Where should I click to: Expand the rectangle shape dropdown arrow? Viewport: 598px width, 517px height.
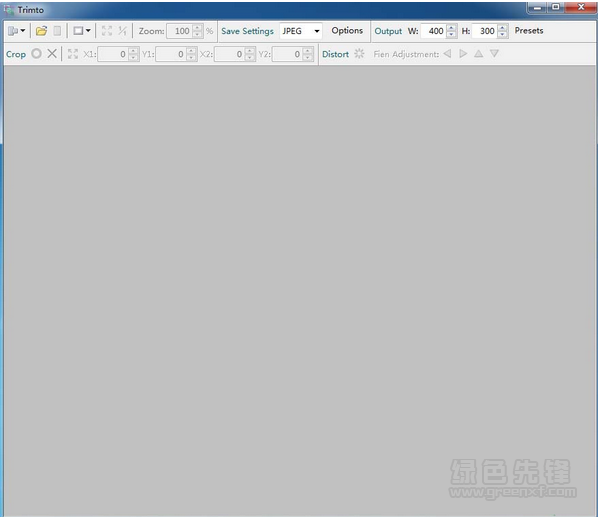click(88, 31)
